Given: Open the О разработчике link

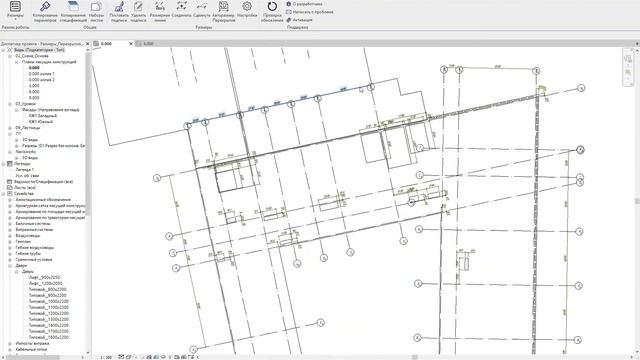Looking at the screenshot, I should pyautogui.click(x=304, y=4).
